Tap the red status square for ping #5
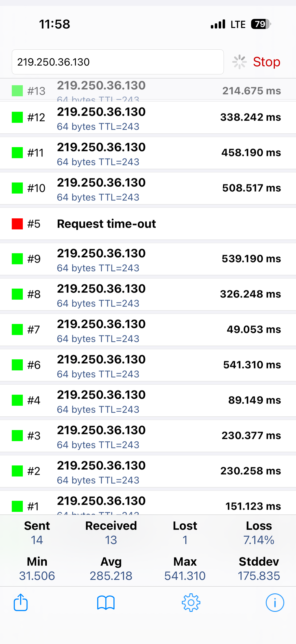 pyautogui.click(x=17, y=224)
